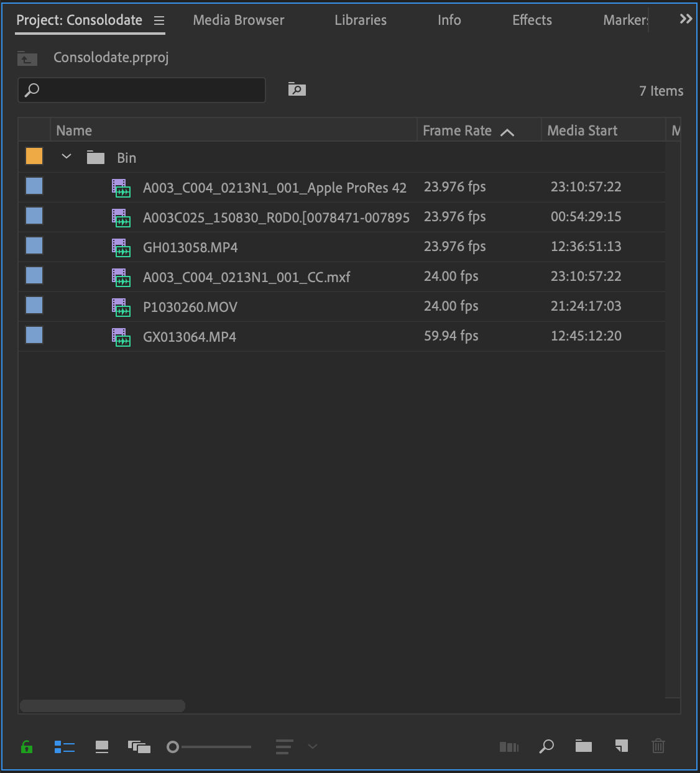The height and width of the screenshot is (773, 700).
Task: Click the Find magnifier icon at bottom
Action: coord(546,747)
